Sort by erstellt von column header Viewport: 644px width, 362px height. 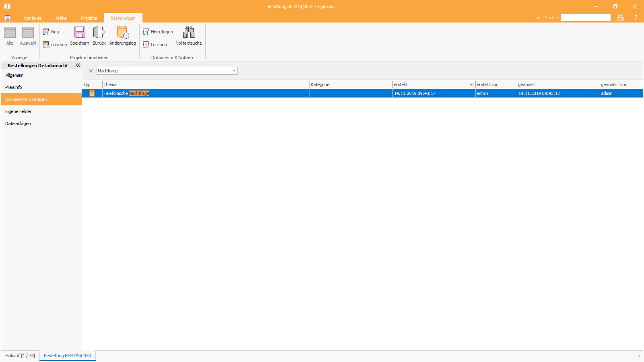pyautogui.click(x=496, y=84)
